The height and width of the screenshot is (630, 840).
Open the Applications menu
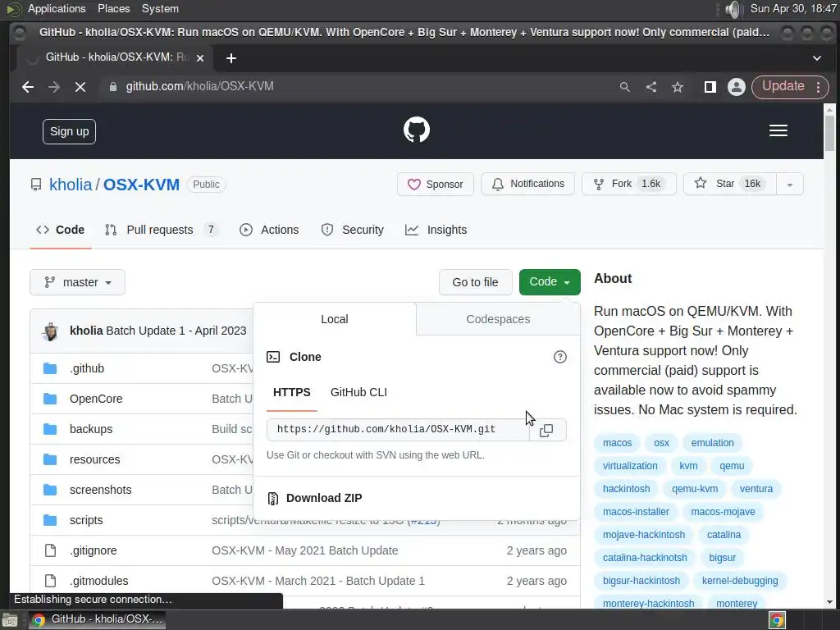tap(57, 8)
